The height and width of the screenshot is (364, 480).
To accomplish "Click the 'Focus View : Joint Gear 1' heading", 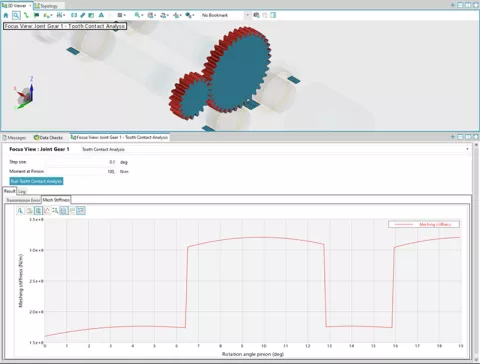I will point(39,149).
